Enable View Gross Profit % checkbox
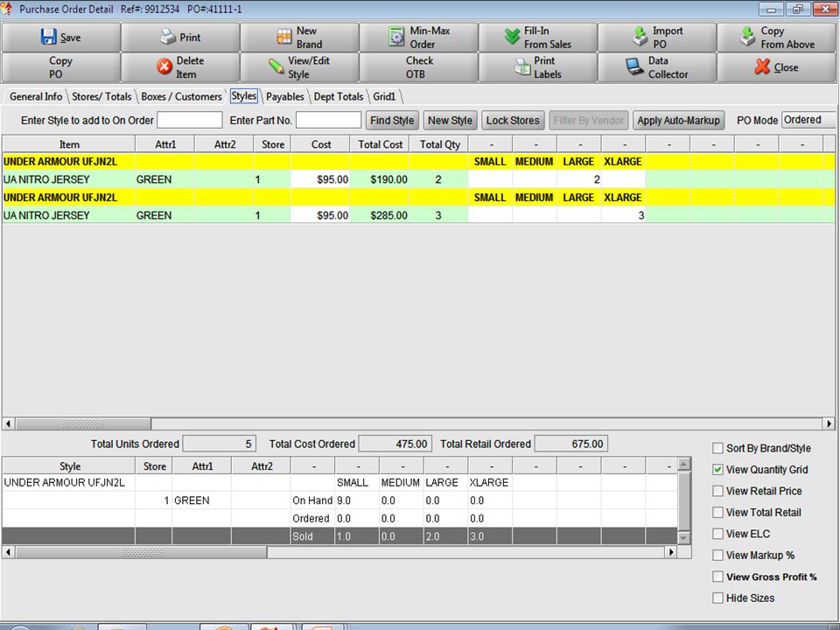 coord(717,577)
